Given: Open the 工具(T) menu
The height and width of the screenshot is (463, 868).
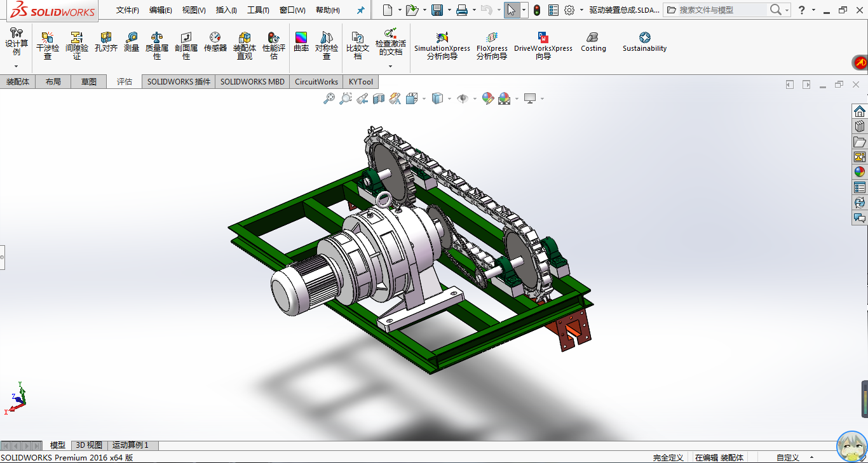Looking at the screenshot, I should pos(258,10).
